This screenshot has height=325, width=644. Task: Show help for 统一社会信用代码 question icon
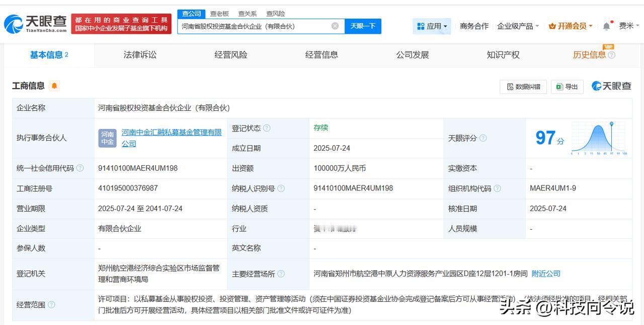click(x=80, y=168)
